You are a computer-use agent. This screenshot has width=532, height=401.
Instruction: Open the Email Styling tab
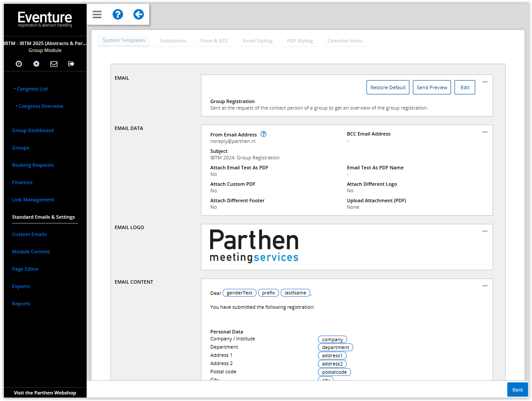pos(257,41)
